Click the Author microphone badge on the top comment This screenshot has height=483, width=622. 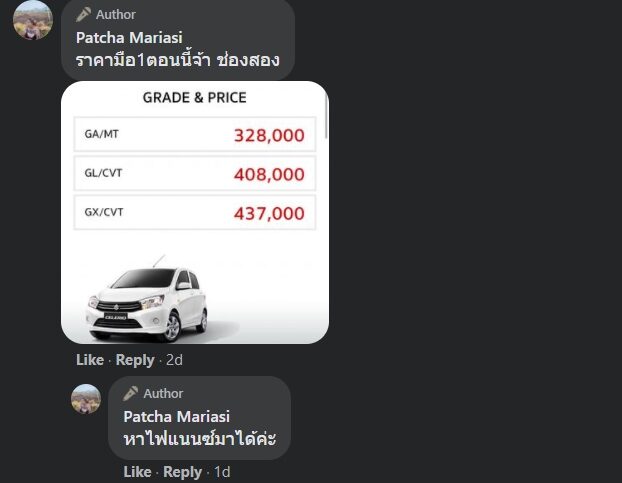pyautogui.click(x=83, y=15)
